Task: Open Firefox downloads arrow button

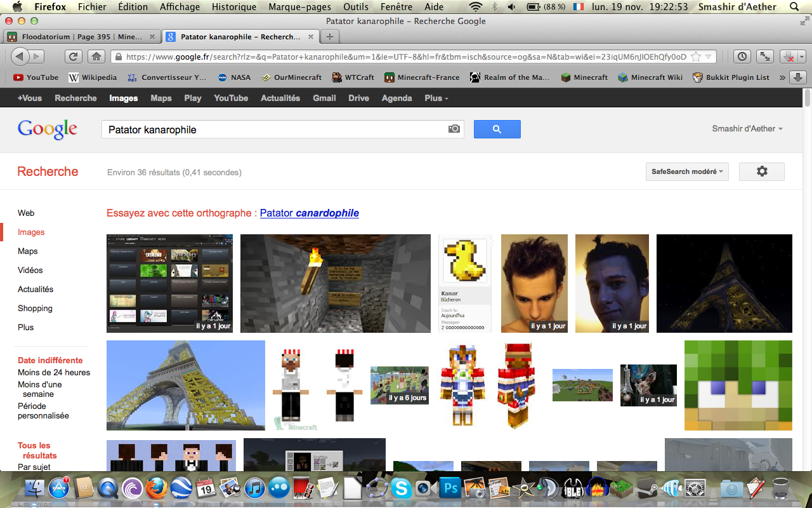Action: tap(797, 77)
